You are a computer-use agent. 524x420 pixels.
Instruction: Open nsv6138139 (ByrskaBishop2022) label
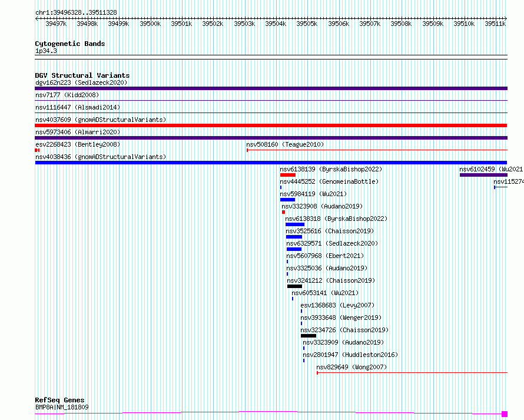[x=331, y=169]
